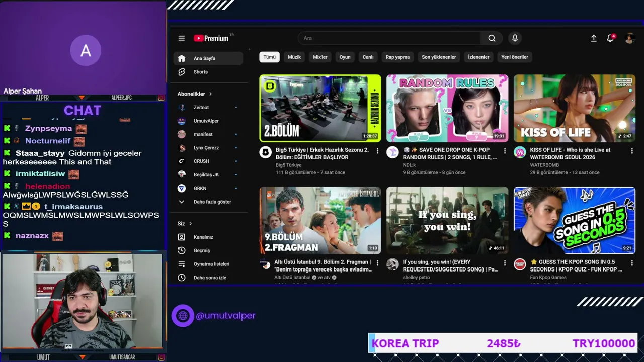Viewport: 644px width, 362px height.
Task: Open options menu for Altı Üstü İstanbul video
Action: coord(377,263)
